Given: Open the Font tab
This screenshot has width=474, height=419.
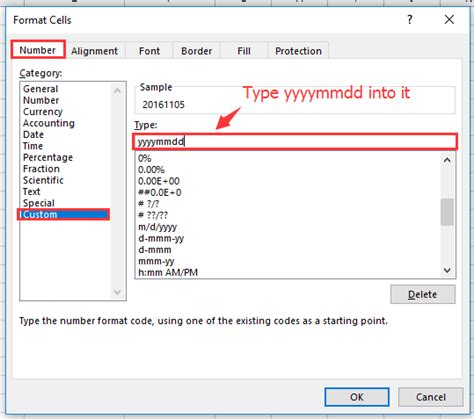Looking at the screenshot, I should (149, 51).
